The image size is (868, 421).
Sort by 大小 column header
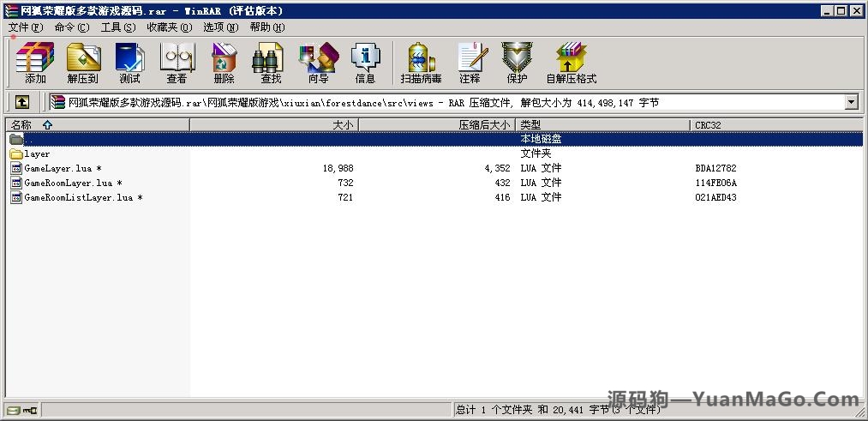tap(274, 125)
